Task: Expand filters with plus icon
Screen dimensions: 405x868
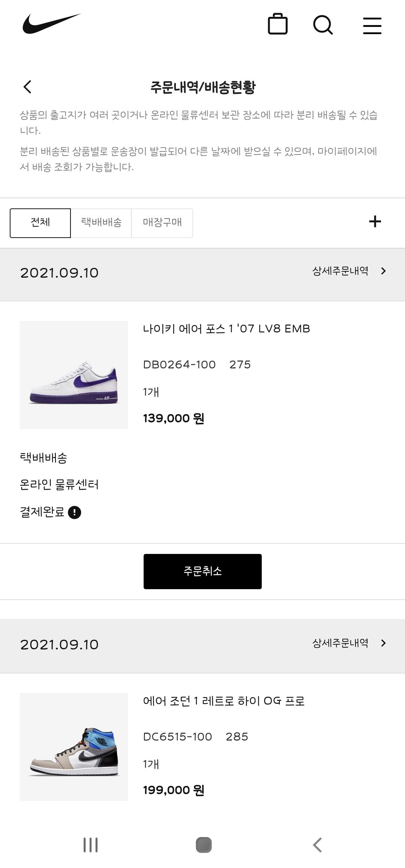Action: (x=375, y=221)
